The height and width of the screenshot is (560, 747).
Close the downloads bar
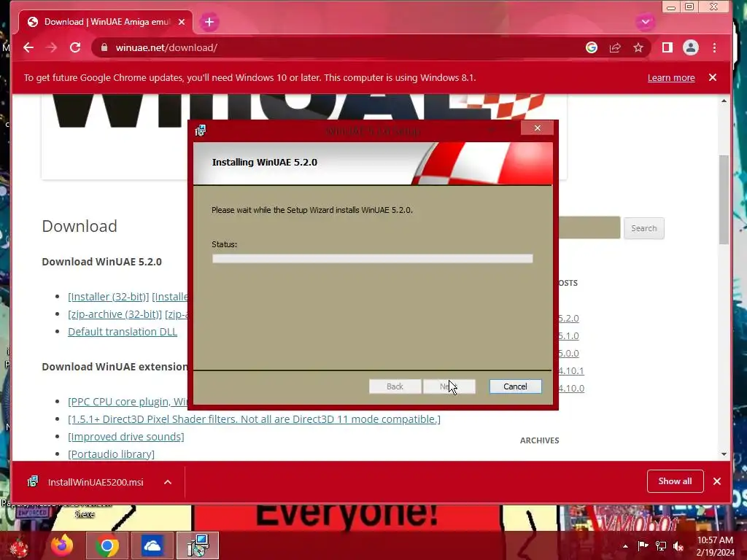(x=717, y=481)
